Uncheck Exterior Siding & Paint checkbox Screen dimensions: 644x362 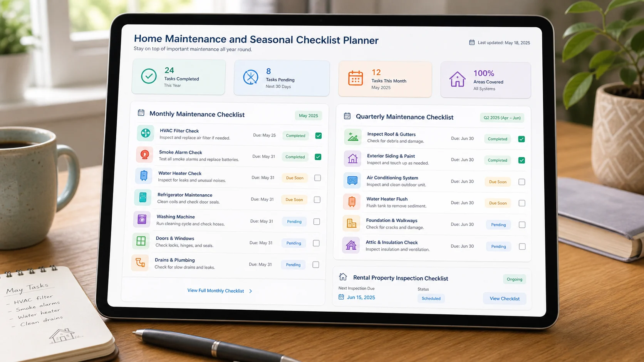coord(522,160)
